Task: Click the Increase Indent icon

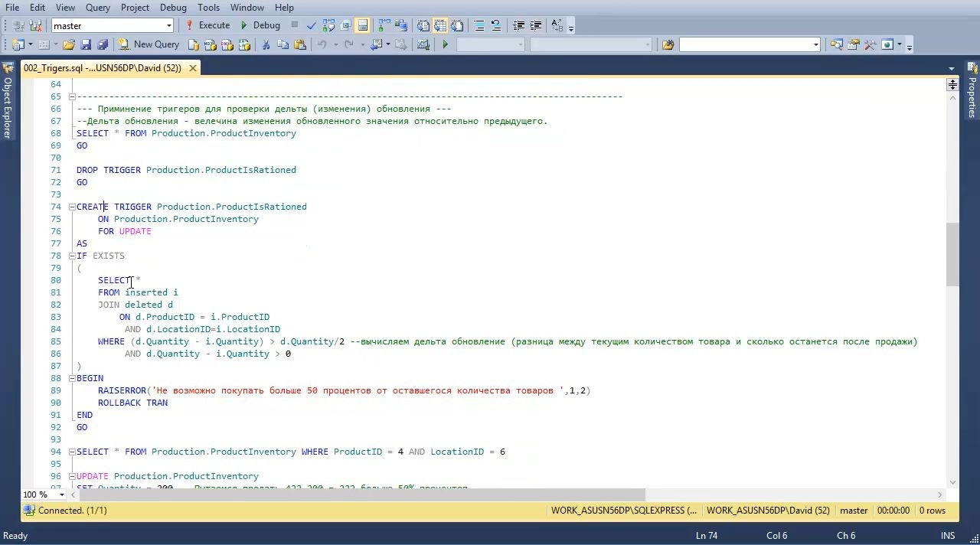Action: pos(536,26)
